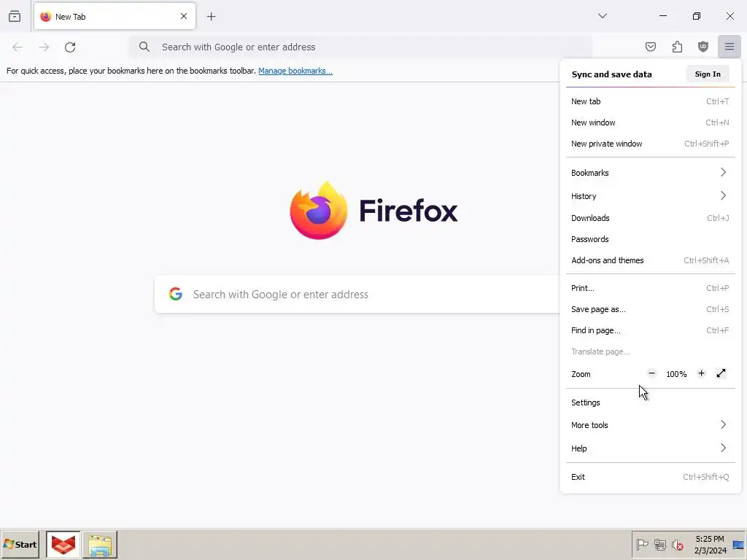
Task: Click the network tray icon
Action: [x=659, y=544]
